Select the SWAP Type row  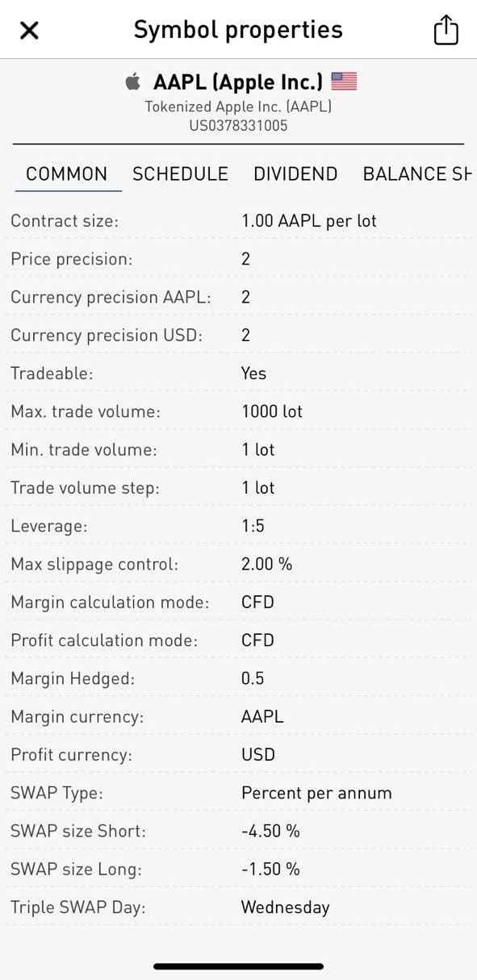(238, 793)
